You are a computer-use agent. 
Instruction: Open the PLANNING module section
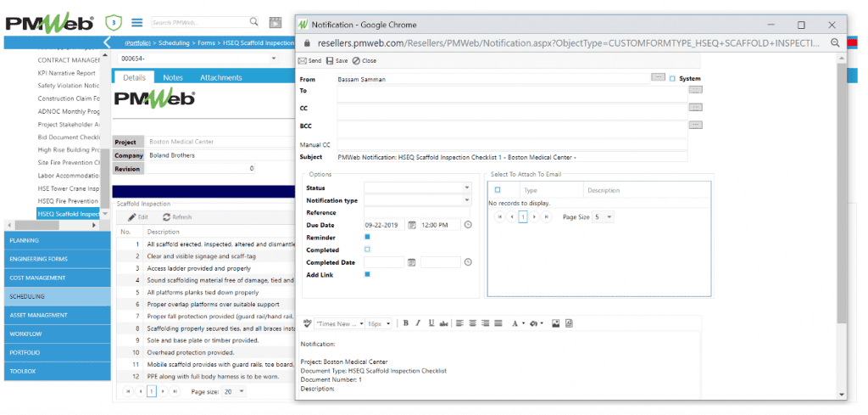(x=57, y=240)
